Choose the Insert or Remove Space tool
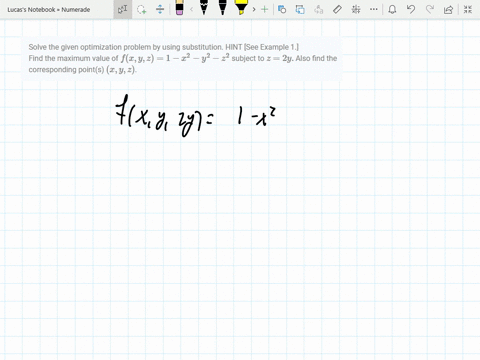The width and height of the screenshot is (480, 360). point(160,9)
